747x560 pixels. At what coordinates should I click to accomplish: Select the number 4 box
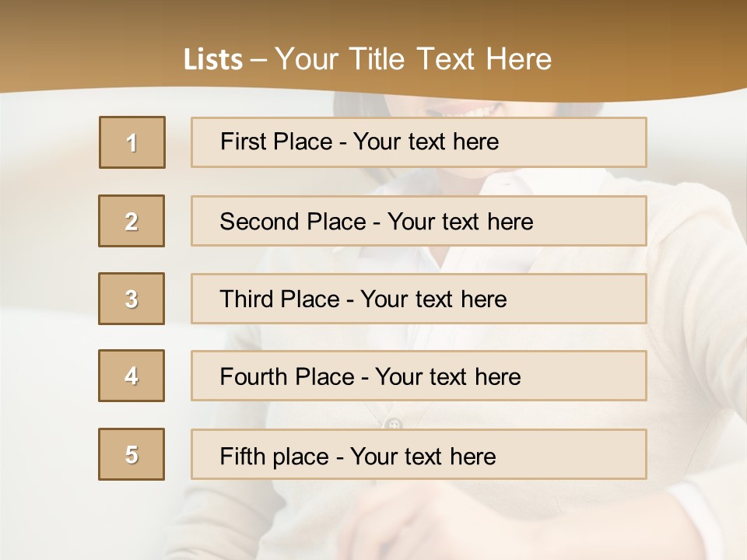132,376
